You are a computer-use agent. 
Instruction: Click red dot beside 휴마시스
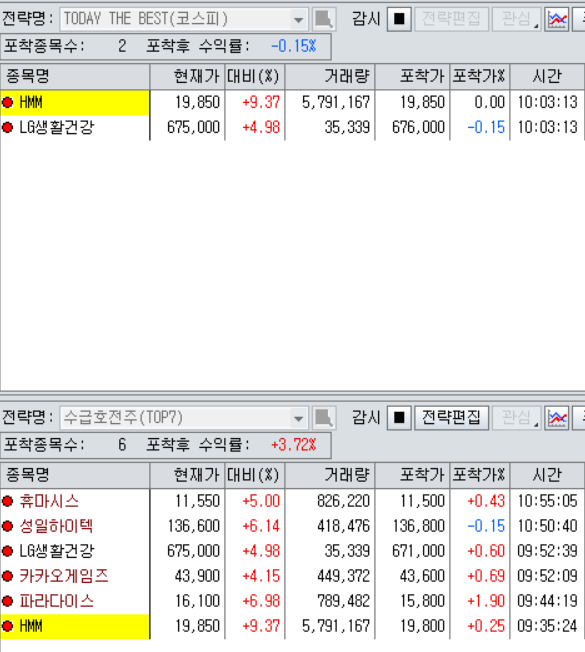pos(7,501)
